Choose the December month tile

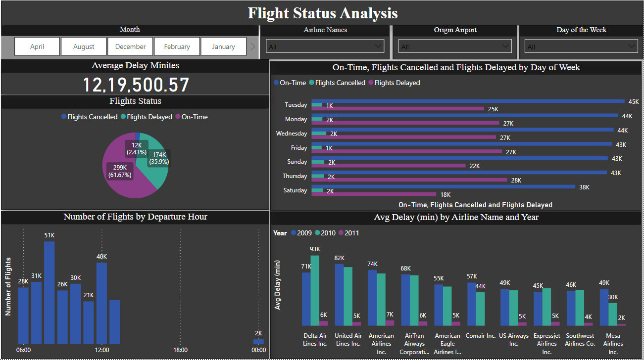[130, 46]
